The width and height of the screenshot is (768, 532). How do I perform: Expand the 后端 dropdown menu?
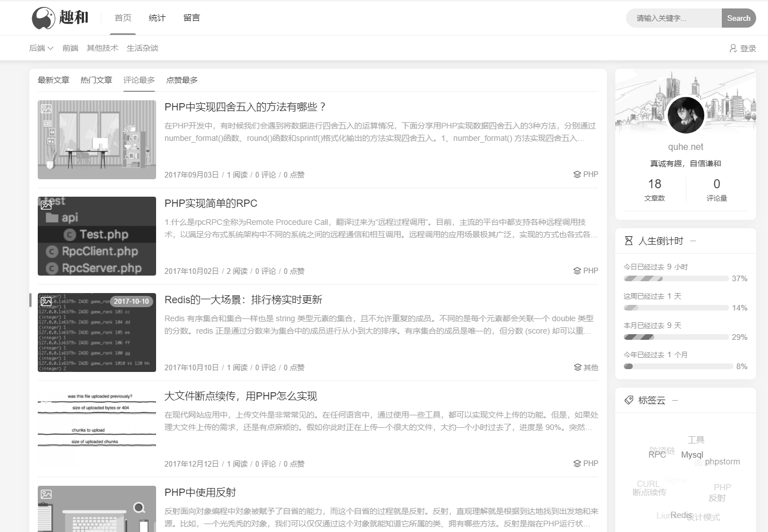[41, 48]
